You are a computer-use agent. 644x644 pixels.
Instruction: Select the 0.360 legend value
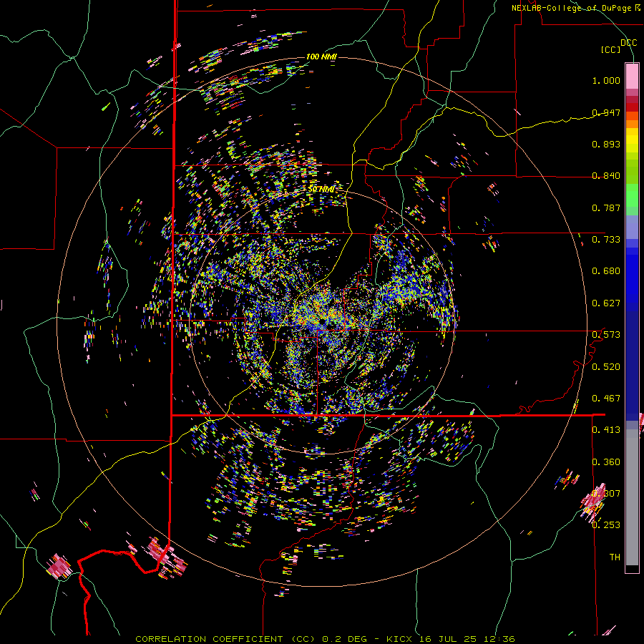[x=606, y=462]
